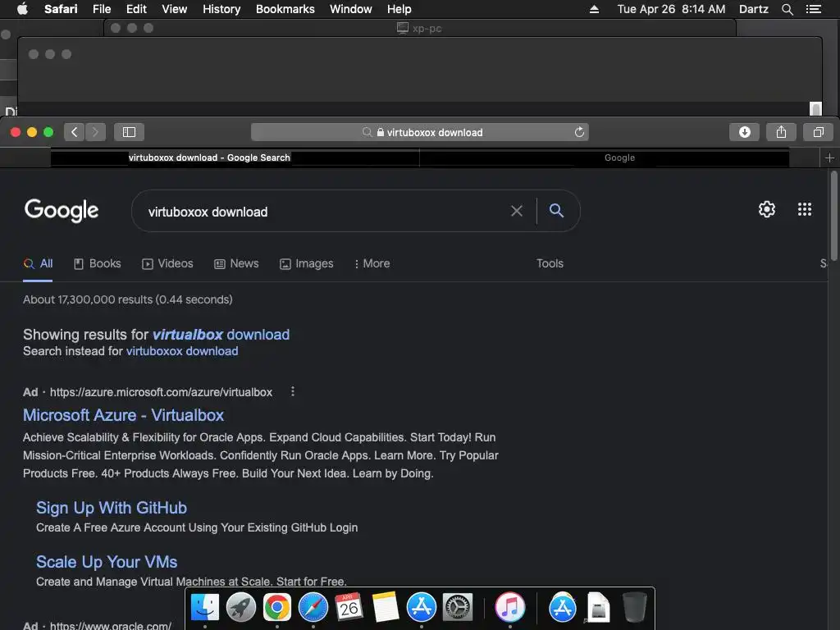Image resolution: width=840 pixels, height=630 pixels.
Task: Launch Launchpad rocket in the Dock
Action: click(240, 608)
